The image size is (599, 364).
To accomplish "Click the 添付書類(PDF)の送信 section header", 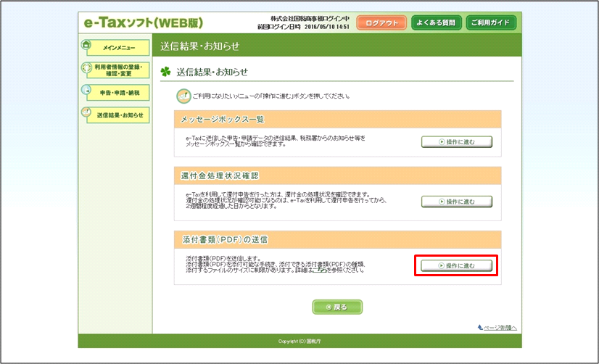I will pos(337,239).
